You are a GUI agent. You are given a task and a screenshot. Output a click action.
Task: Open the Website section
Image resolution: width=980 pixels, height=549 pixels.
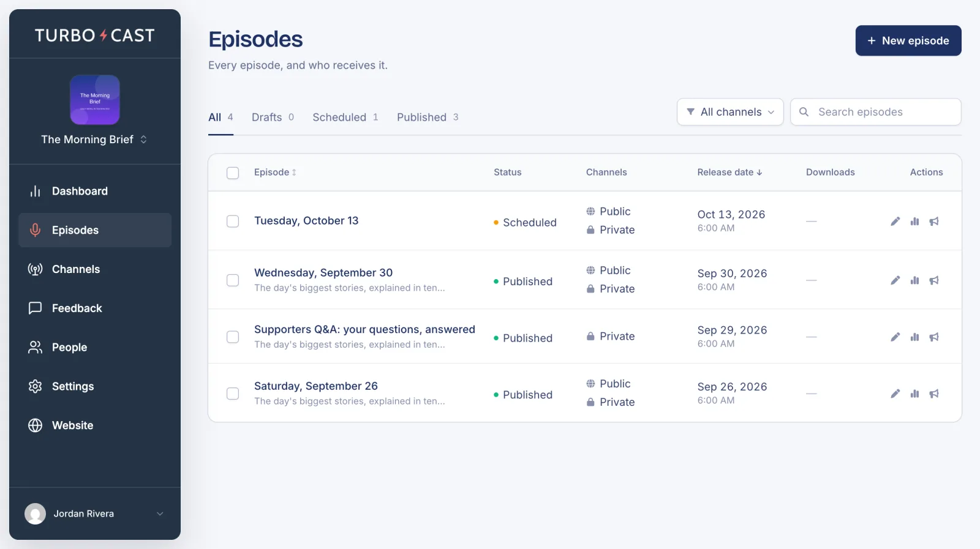[x=95, y=425]
